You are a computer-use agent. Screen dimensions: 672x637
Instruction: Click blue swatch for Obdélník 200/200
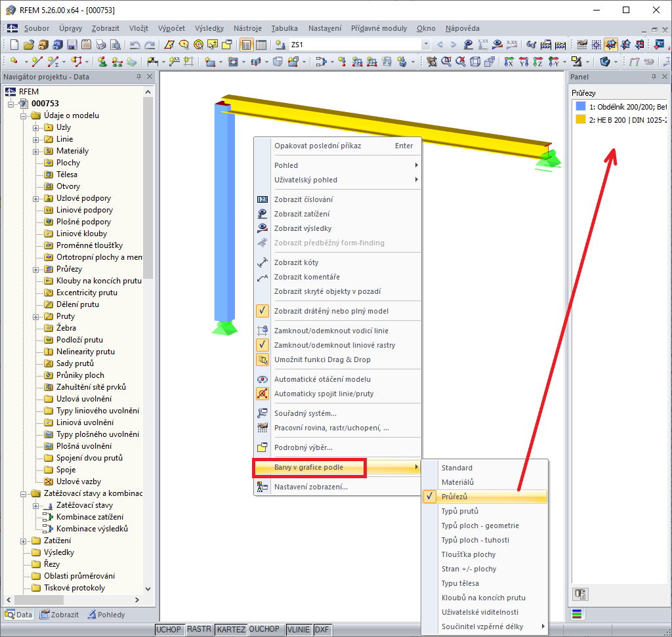pos(581,106)
